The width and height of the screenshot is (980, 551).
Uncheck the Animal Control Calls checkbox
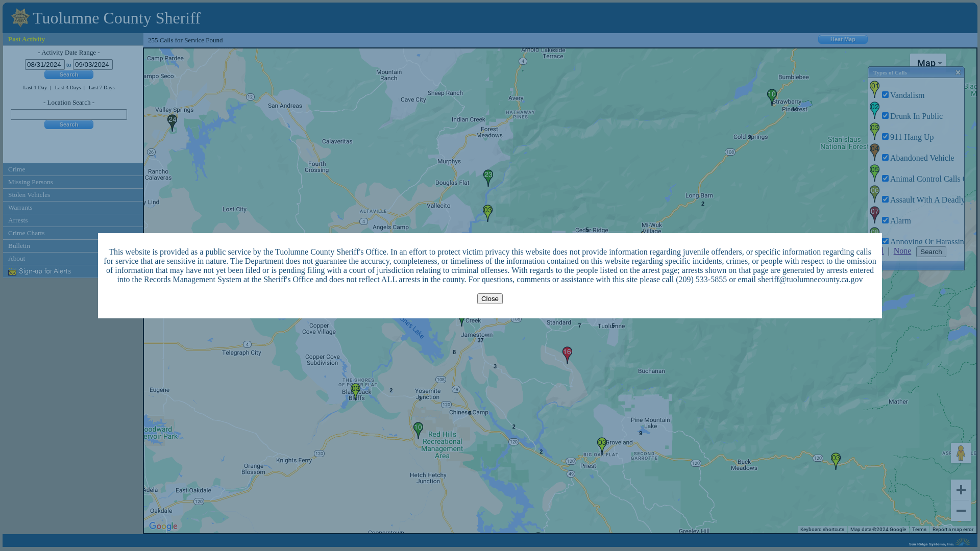coord(885,179)
